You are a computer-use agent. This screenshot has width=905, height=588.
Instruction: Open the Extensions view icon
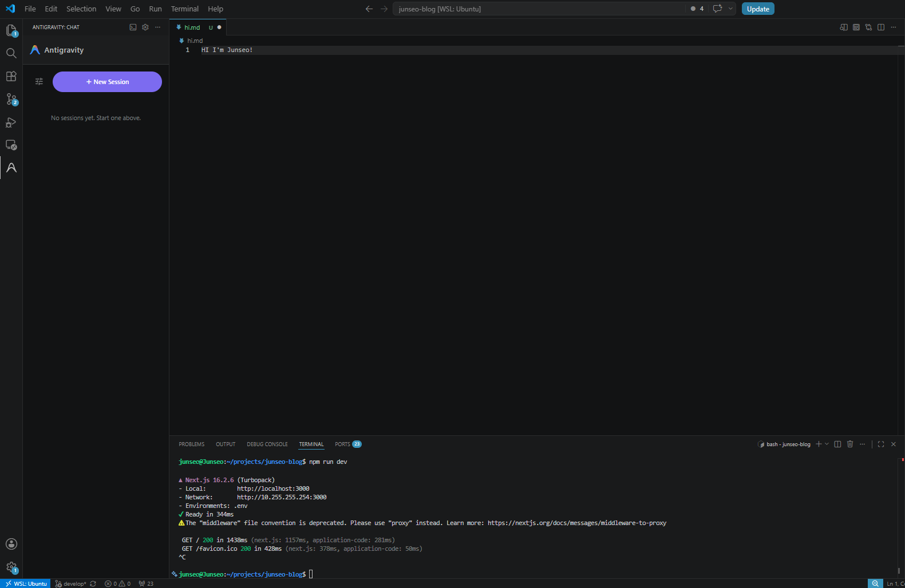[x=11, y=76]
